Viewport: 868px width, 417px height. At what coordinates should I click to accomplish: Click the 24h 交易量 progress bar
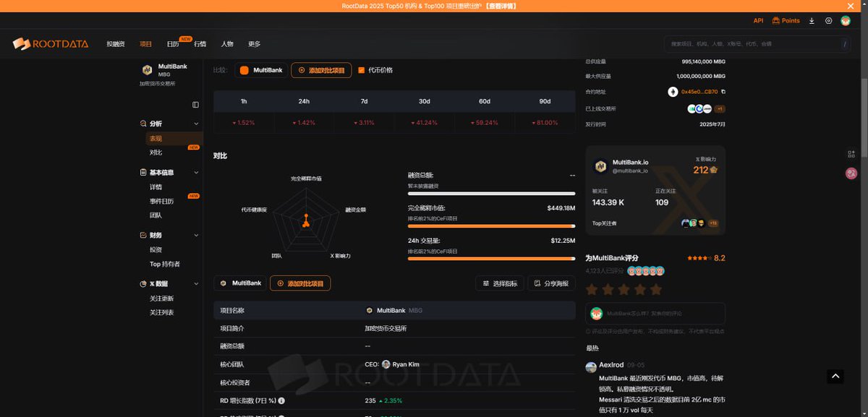[x=492, y=258]
